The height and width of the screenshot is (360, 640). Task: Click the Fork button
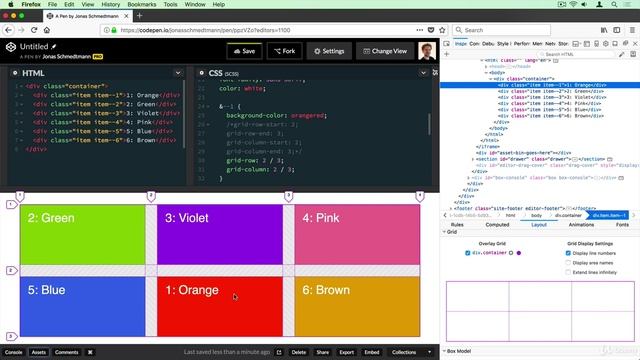pos(284,51)
